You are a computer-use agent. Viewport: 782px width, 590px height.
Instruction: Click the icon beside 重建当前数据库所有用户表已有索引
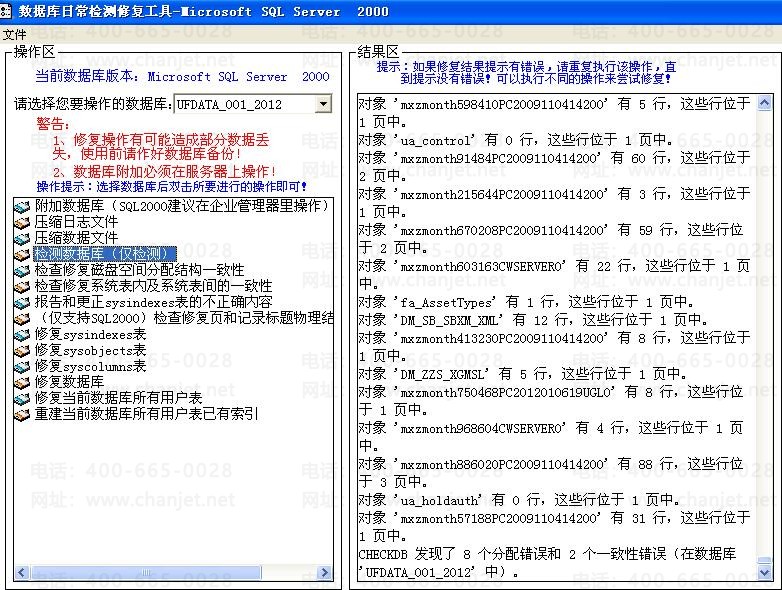[x=22, y=414]
